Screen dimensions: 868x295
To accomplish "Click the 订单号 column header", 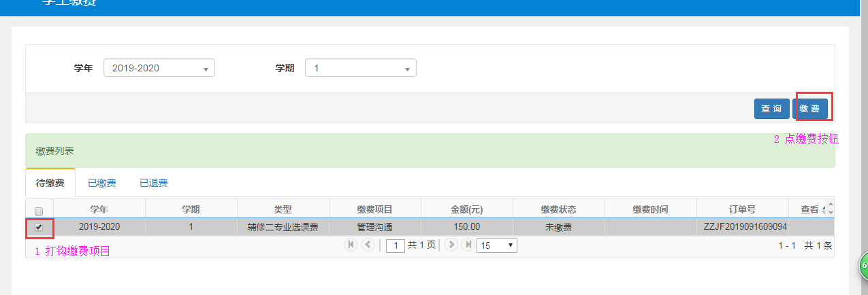I will pos(742,209).
